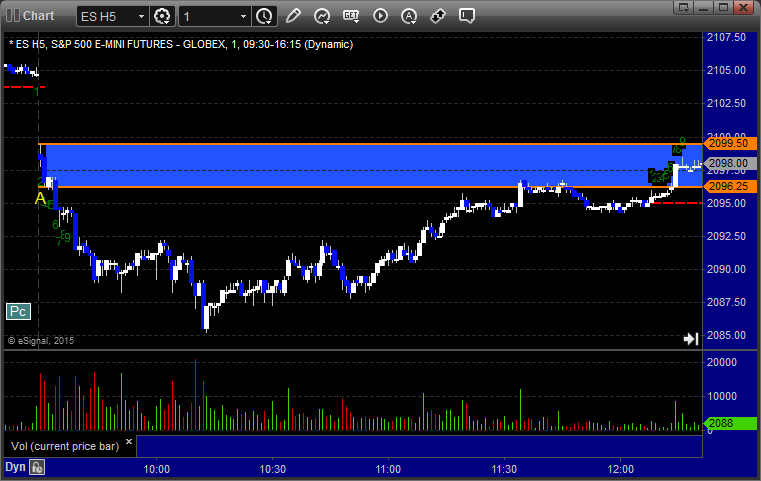
Task: Click the pop-out window icon
Action: (x=684, y=7)
